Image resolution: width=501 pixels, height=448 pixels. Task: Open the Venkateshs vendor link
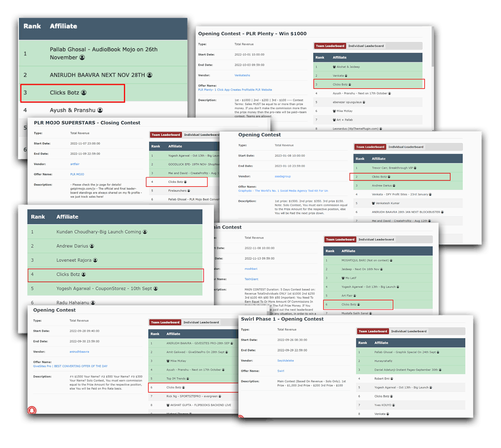243,75
